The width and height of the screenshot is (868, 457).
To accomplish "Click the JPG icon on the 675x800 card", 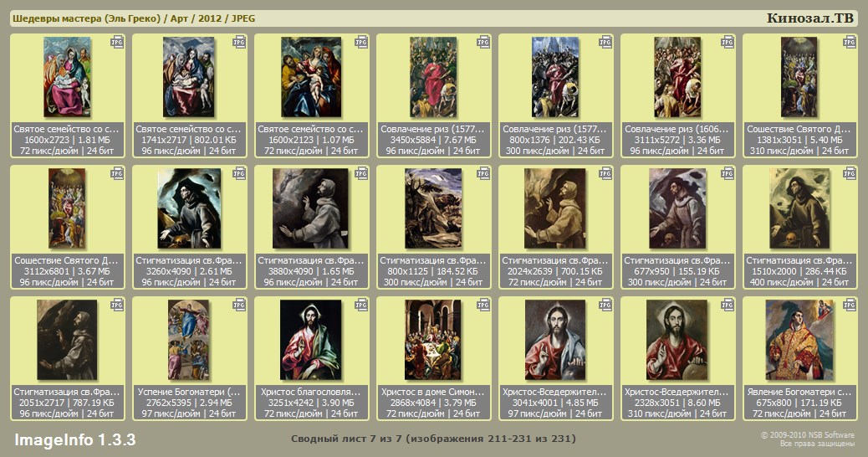I will [x=850, y=306].
